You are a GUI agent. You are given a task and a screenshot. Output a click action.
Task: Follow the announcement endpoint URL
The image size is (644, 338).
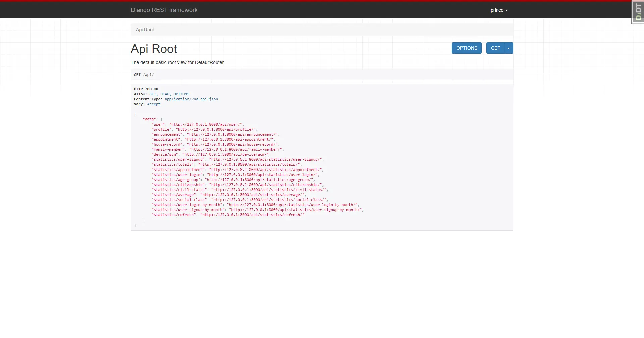(x=232, y=134)
